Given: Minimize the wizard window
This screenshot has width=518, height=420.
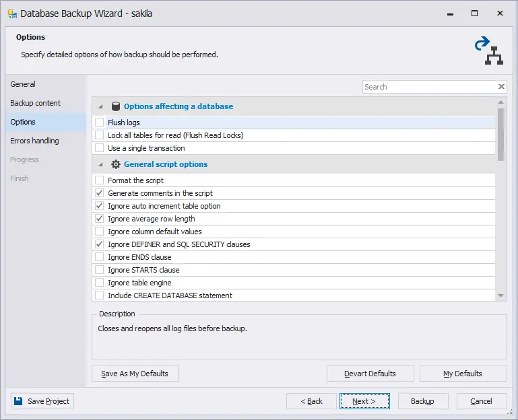Looking at the screenshot, I should pyautogui.click(x=450, y=13).
